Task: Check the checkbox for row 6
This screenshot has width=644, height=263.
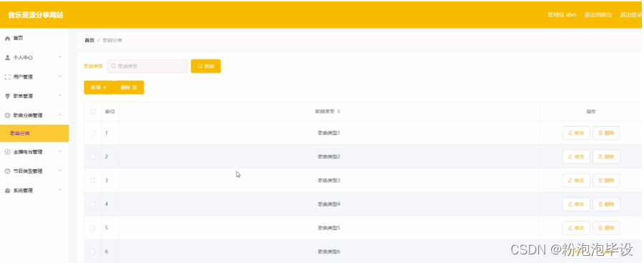Action: click(93, 252)
